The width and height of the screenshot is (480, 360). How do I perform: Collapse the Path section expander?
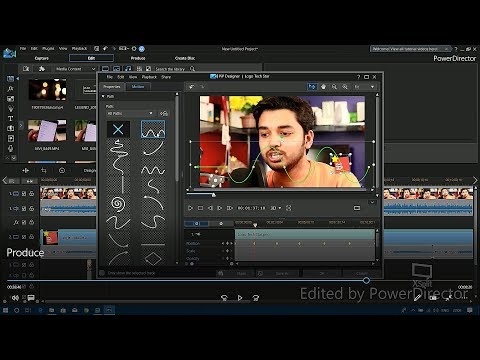click(103, 96)
